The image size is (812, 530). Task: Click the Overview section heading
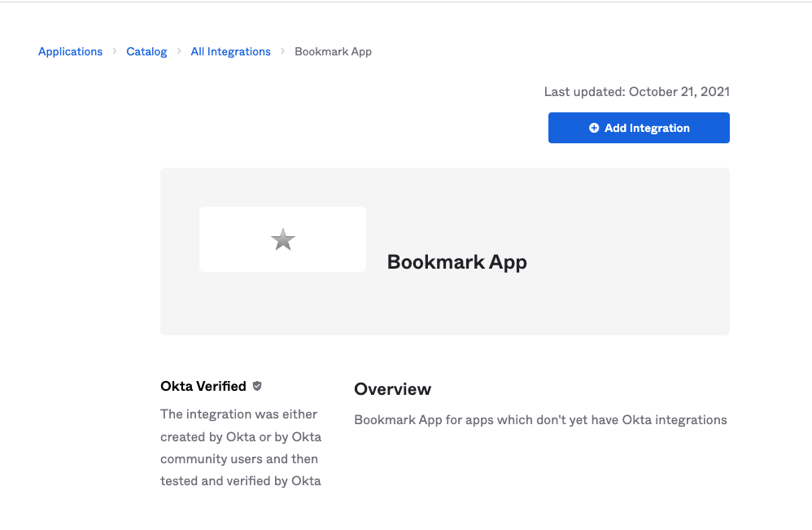392,389
